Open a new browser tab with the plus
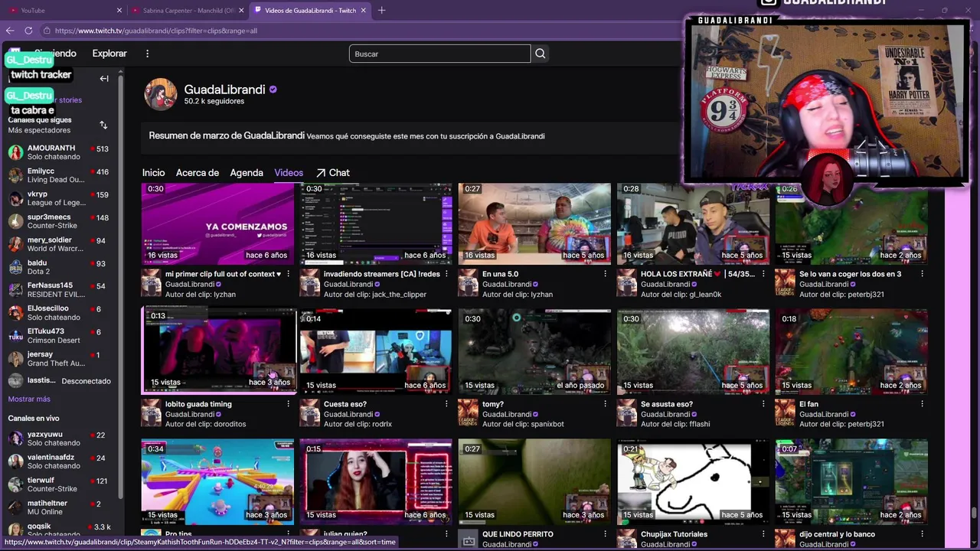This screenshot has height=551, width=980. (381, 10)
